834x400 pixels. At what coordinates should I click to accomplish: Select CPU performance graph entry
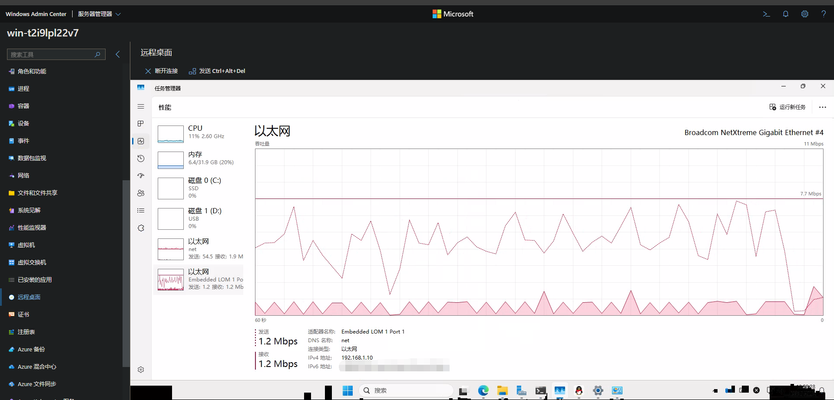(x=198, y=133)
